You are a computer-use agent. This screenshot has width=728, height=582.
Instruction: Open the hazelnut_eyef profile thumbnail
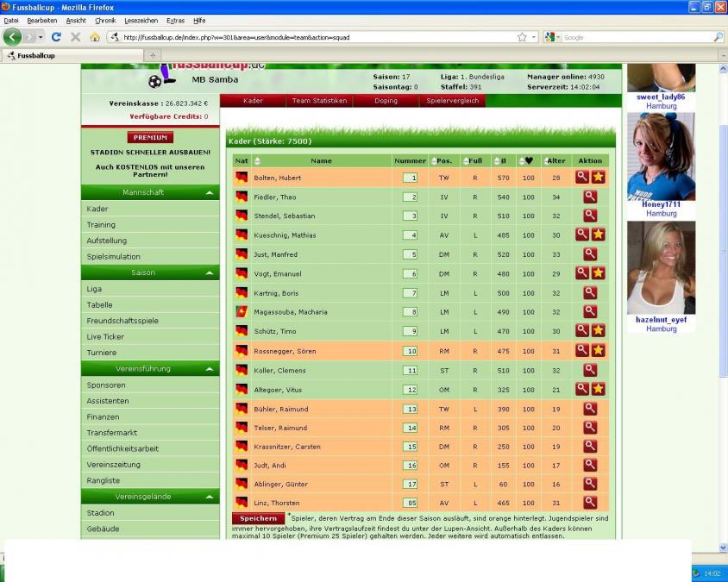661,267
